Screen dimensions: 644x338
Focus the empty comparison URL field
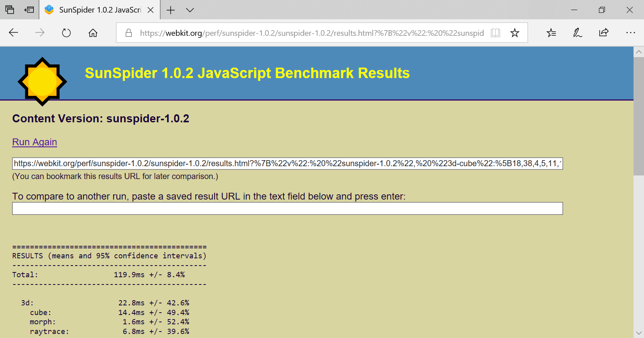tap(287, 208)
